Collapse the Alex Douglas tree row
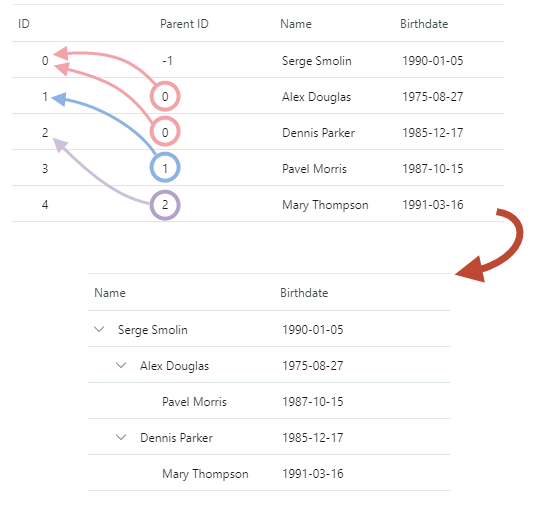The width and height of the screenshot is (534, 509). click(121, 366)
